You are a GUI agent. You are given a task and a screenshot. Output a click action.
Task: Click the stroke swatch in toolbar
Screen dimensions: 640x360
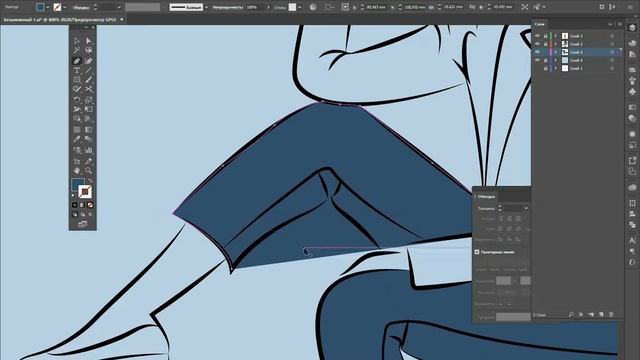pos(85,191)
